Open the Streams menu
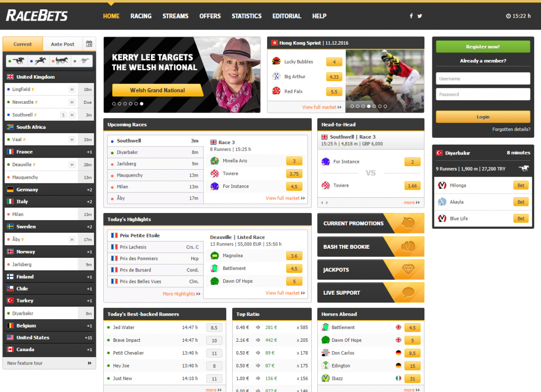 point(175,16)
